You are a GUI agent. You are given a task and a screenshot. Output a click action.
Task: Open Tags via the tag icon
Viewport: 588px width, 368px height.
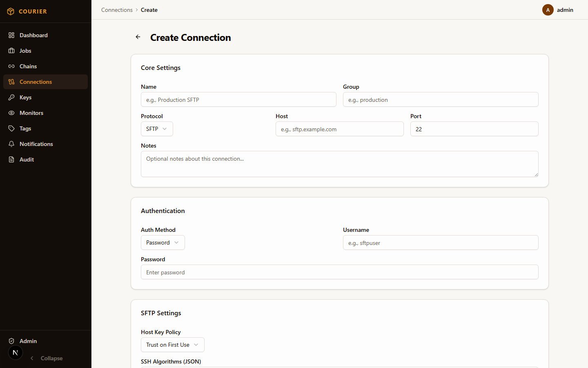pyautogui.click(x=11, y=128)
